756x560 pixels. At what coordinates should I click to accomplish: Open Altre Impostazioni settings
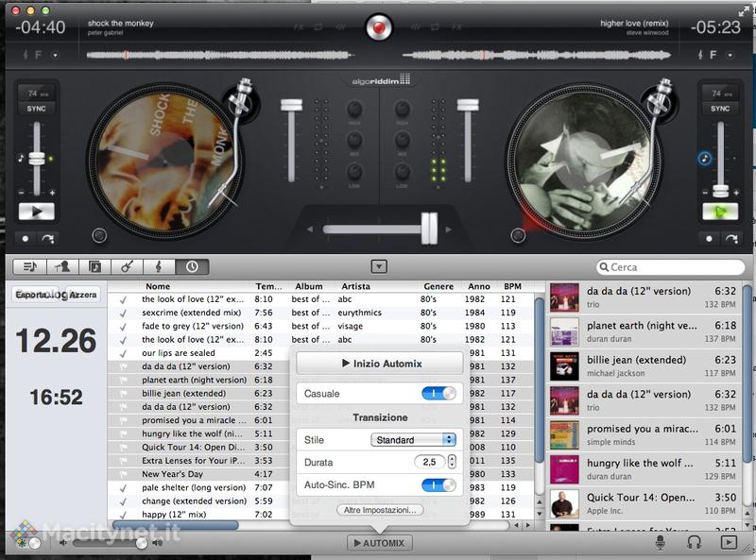(x=380, y=510)
